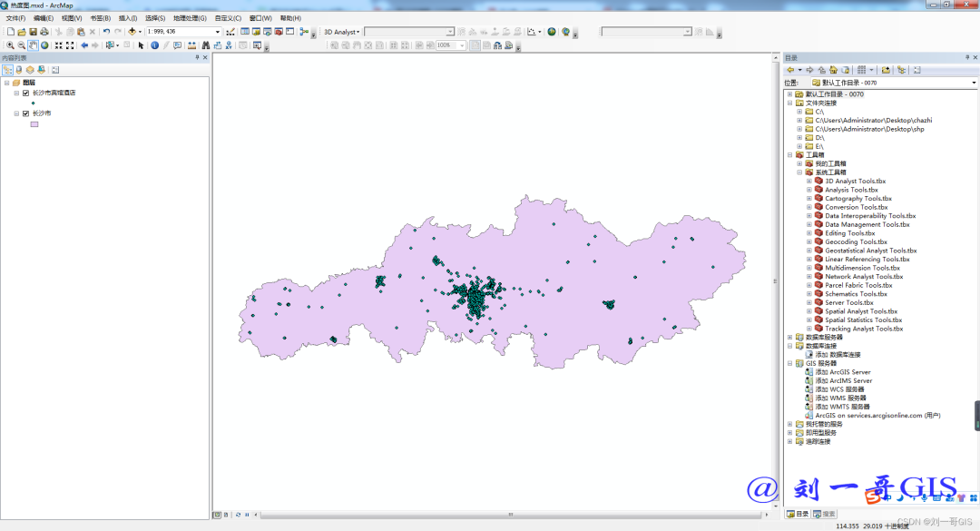980x531 pixels.
Task: Click the Fixed Zoom In icon
Action: click(x=58, y=45)
